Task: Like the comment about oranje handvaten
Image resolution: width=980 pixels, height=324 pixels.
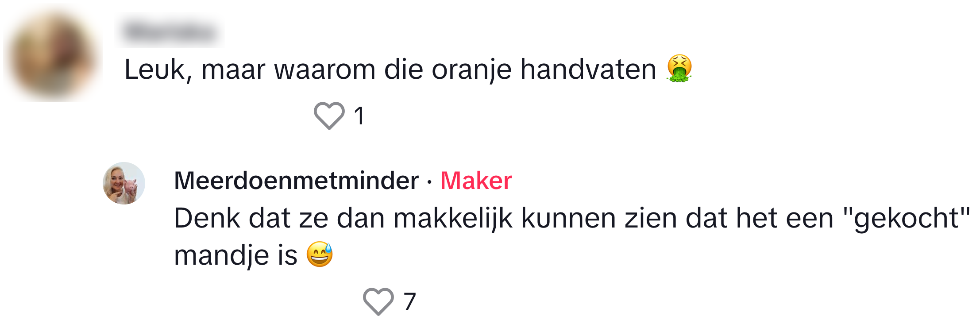Action: [x=329, y=116]
